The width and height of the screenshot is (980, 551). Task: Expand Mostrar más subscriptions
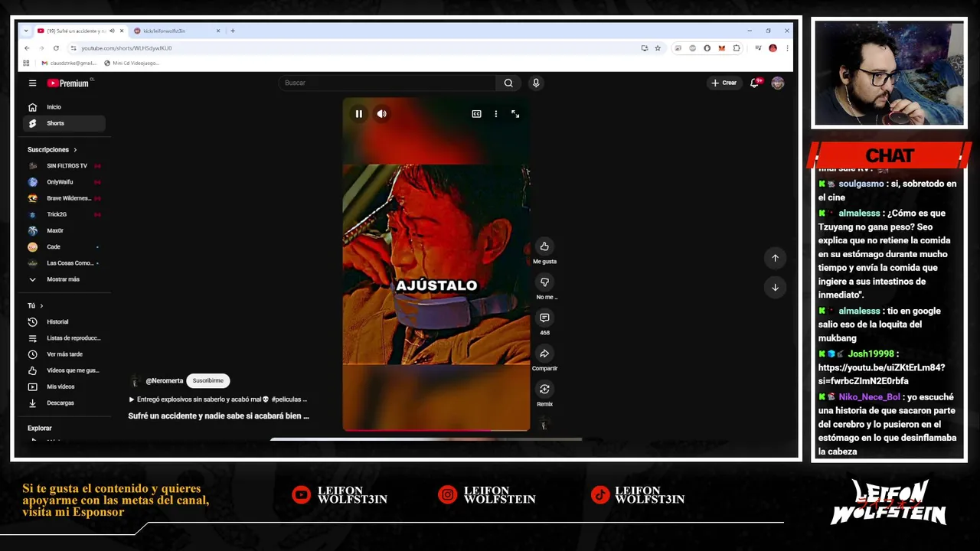pos(64,279)
